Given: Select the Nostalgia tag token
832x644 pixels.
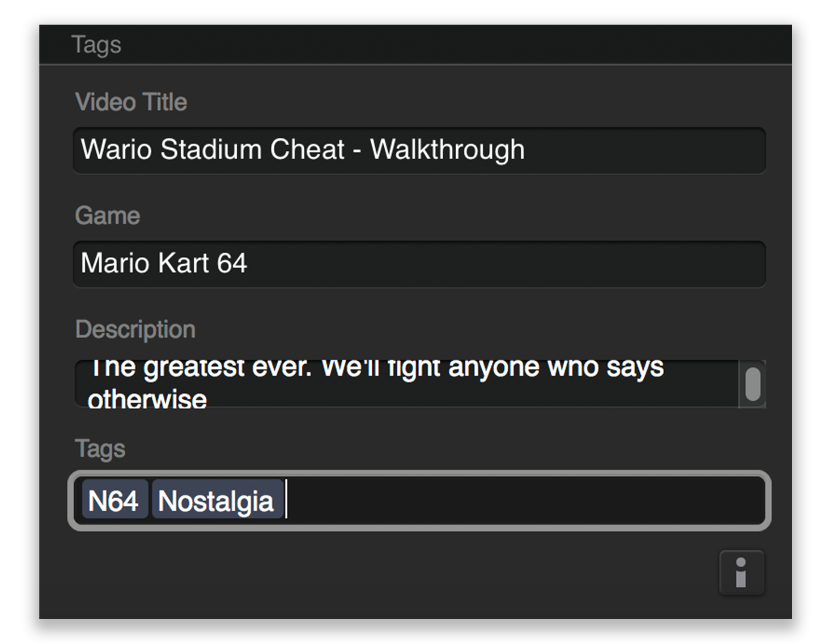Looking at the screenshot, I should click(x=217, y=499).
